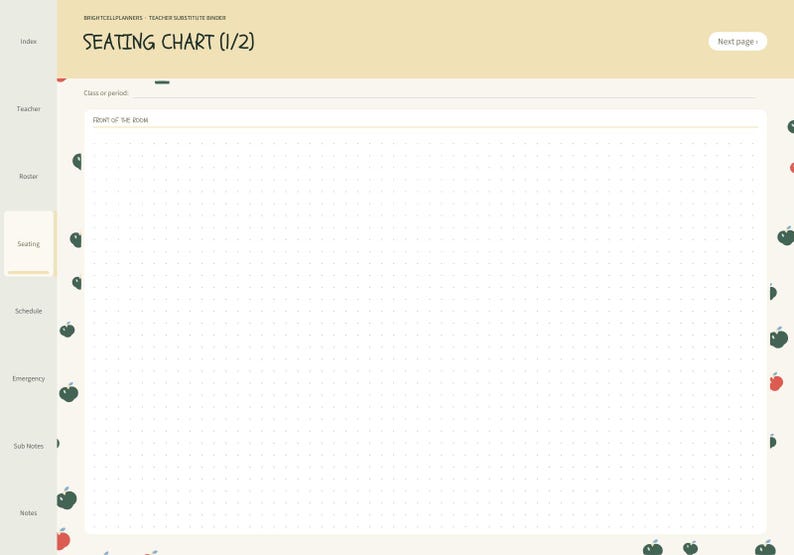794x555 pixels.
Task: Navigate to the Emergency tab
Action: tap(28, 378)
